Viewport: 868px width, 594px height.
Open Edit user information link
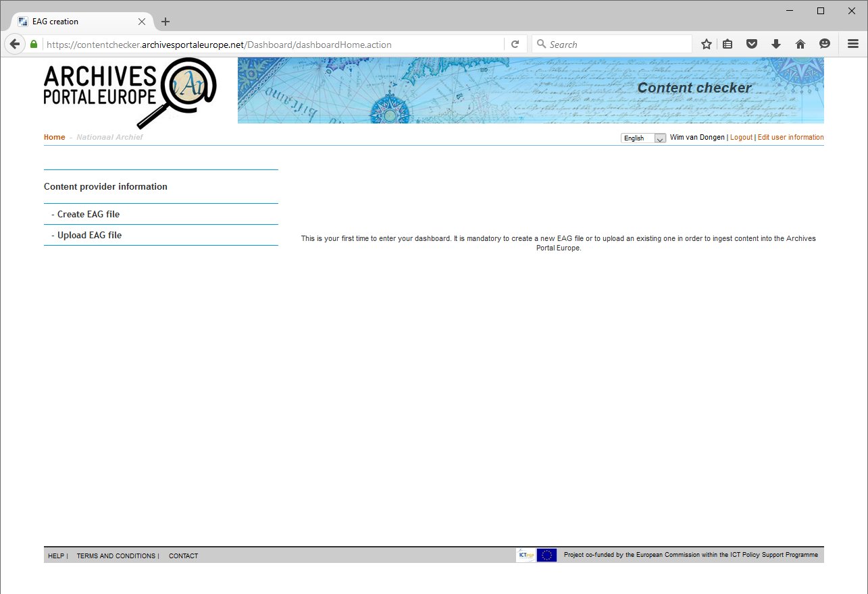(x=790, y=137)
